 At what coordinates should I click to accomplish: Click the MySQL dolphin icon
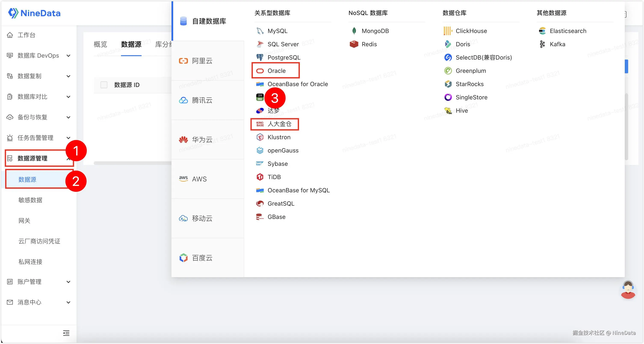pyautogui.click(x=260, y=31)
